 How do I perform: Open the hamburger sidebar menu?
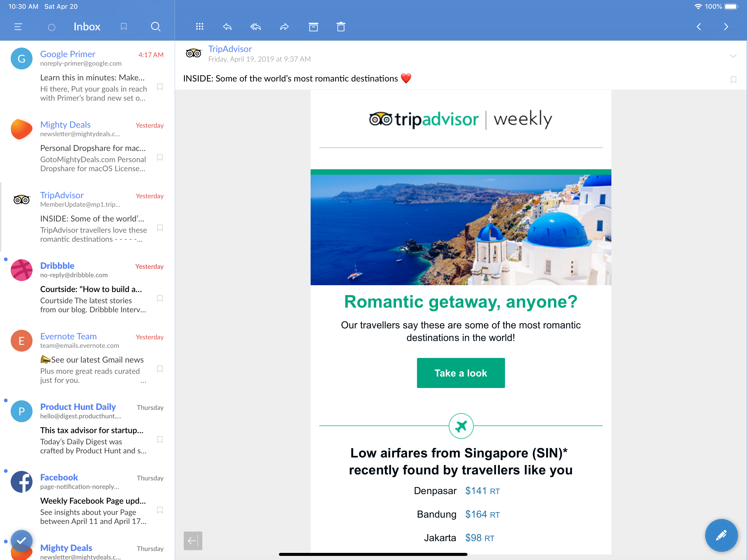pyautogui.click(x=18, y=27)
